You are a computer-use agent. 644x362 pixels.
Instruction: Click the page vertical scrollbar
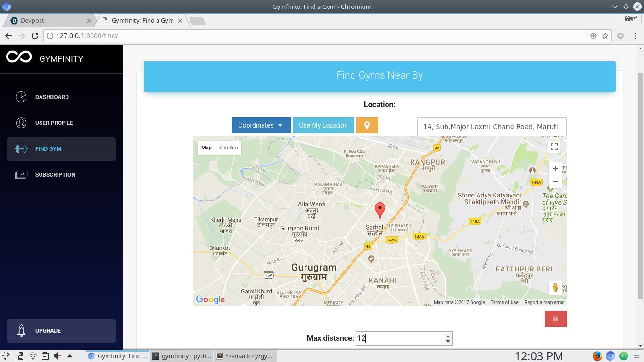(640, 186)
